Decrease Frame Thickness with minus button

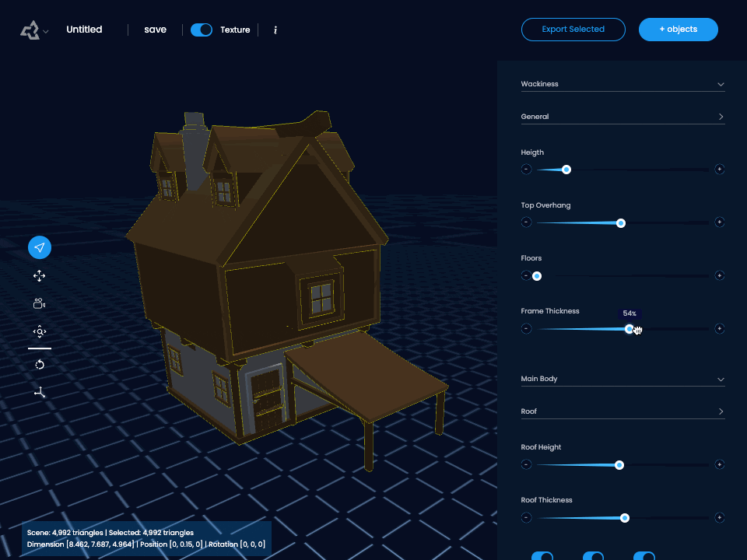point(527,328)
